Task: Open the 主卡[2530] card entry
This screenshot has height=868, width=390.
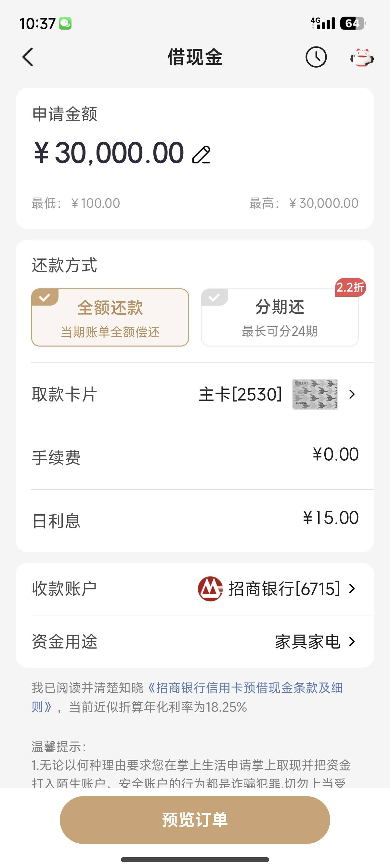Action: 240,394
